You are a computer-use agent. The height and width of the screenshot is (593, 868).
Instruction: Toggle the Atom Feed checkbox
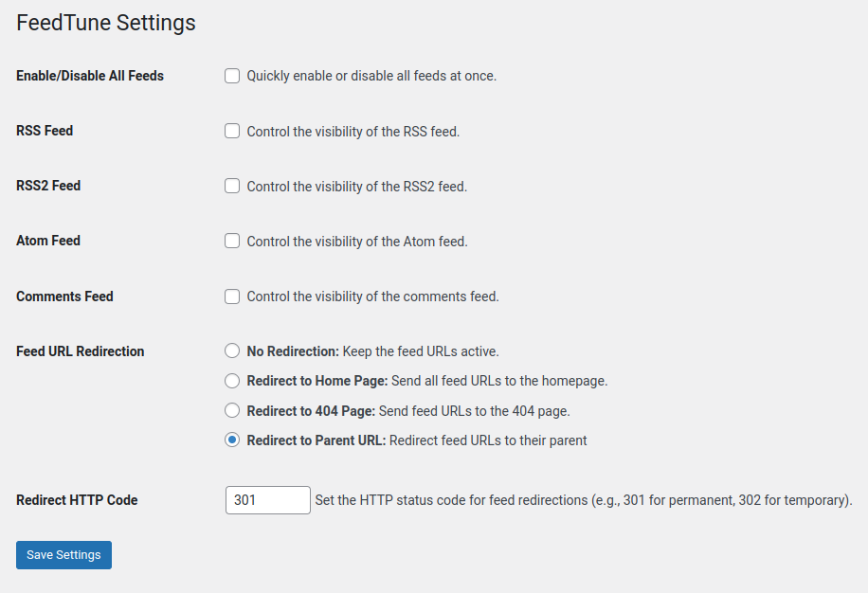coord(232,241)
